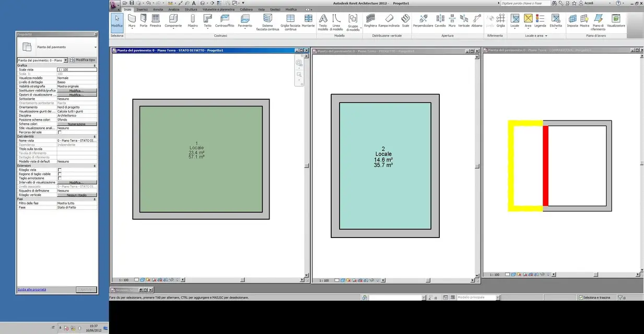This screenshot has width=644, height=334.
Task: Click Modifica for Opzioni di visualizzazione
Action: tap(77, 95)
